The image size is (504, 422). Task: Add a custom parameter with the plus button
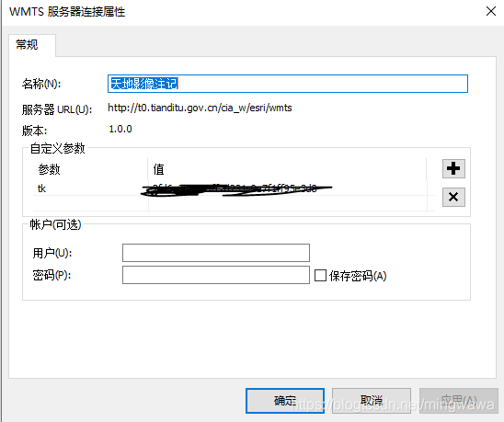453,168
